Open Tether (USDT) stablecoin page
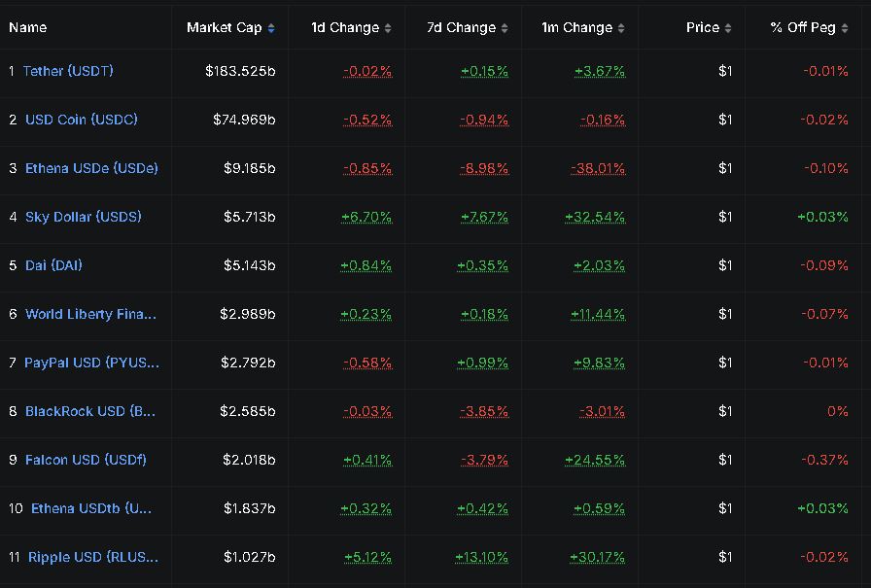Viewport: 871px width, 588px height. (68, 71)
